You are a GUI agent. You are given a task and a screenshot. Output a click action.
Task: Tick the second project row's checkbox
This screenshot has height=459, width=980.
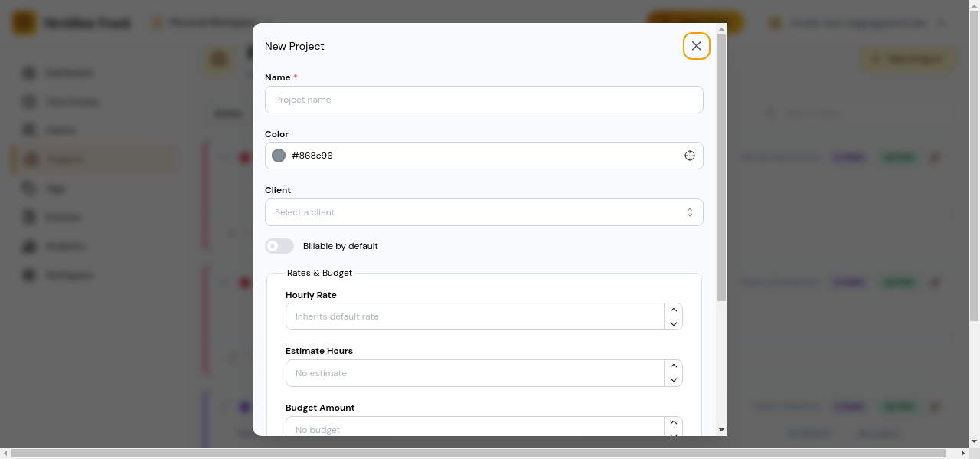[x=223, y=282]
